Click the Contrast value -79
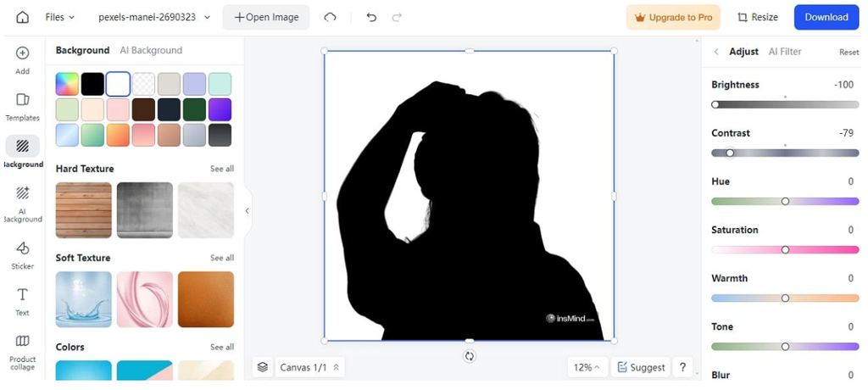This screenshot has height=390, width=868. pyautogui.click(x=847, y=133)
